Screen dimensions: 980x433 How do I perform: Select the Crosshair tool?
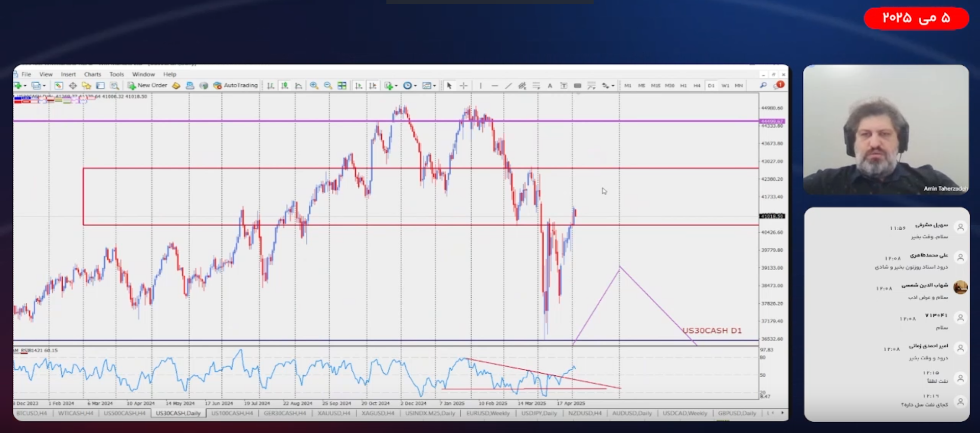pyautogui.click(x=463, y=86)
